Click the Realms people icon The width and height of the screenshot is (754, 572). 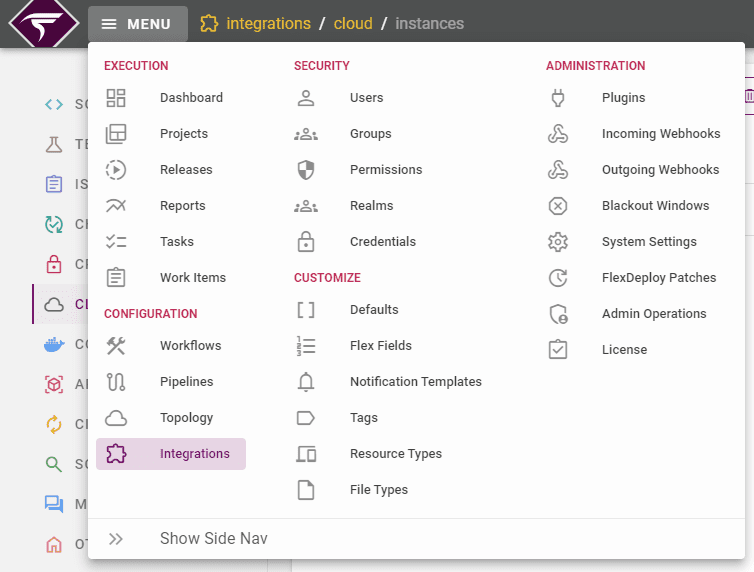point(306,207)
